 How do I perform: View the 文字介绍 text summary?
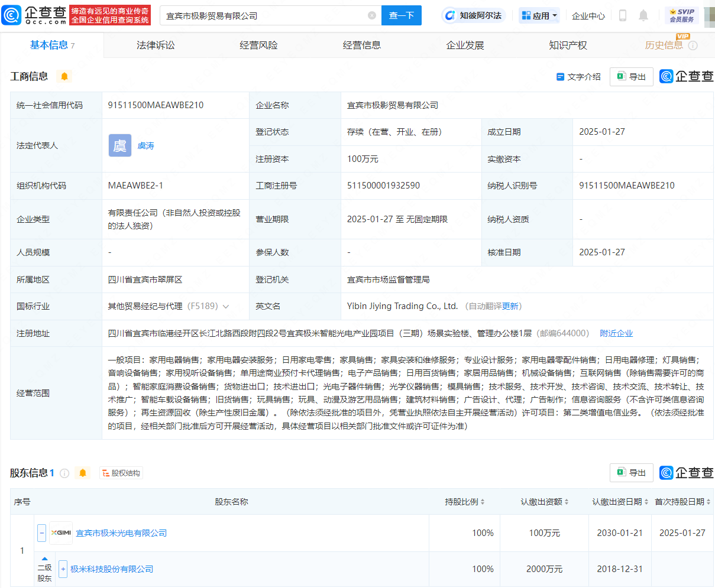(578, 77)
